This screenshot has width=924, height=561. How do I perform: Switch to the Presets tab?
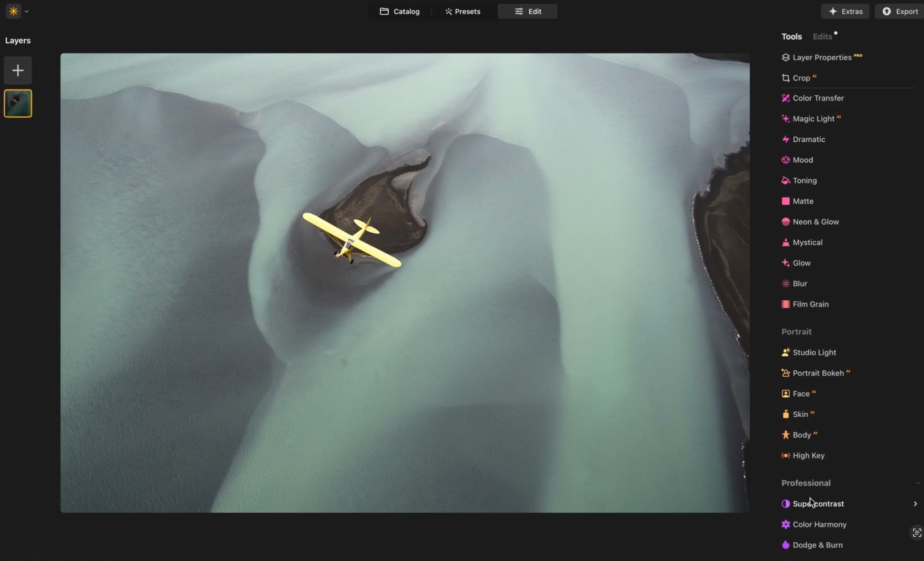click(x=462, y=11)
